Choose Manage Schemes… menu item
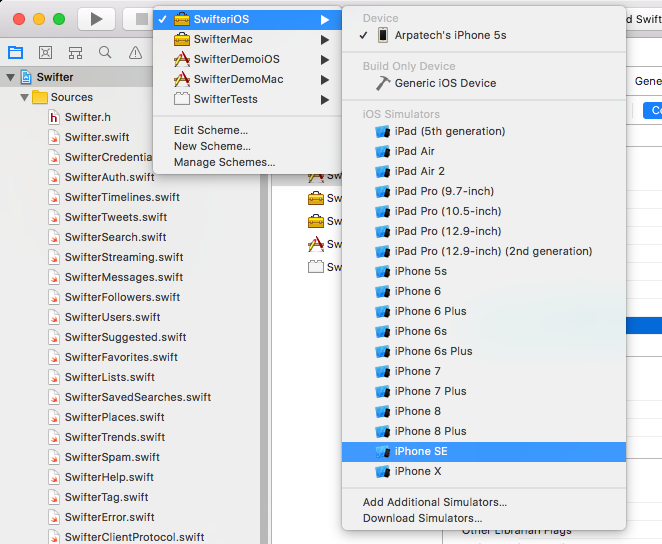 247,162
